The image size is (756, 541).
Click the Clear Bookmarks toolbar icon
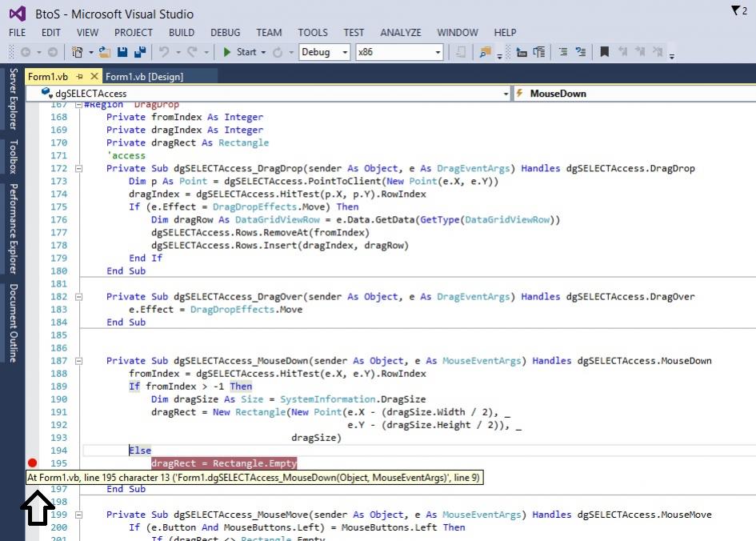tap(657, 52)
